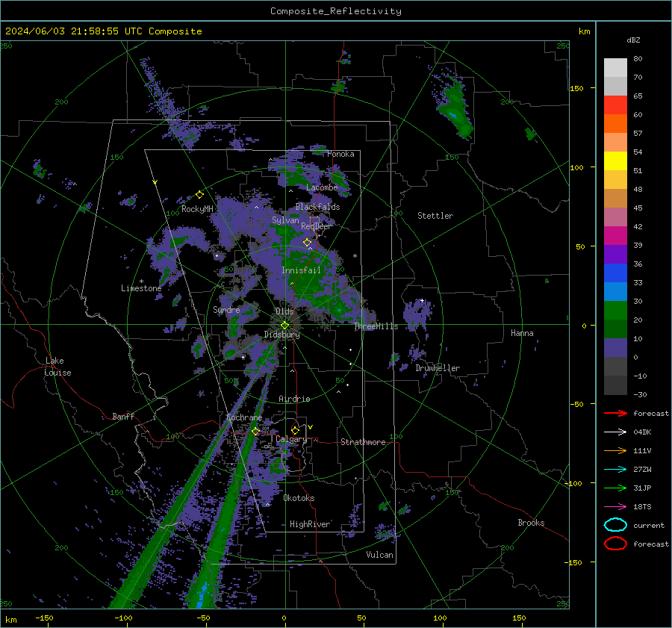Click yellow diamond marker below RedDeer
The width and height of the screenshot is (672, 628).
coord(307,243)
